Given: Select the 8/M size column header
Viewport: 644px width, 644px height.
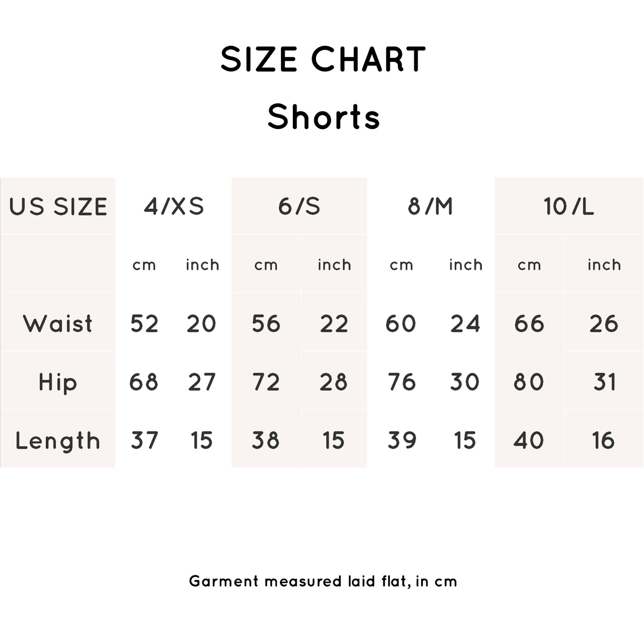Looking at the screenshot, I should tap(430, 206).
